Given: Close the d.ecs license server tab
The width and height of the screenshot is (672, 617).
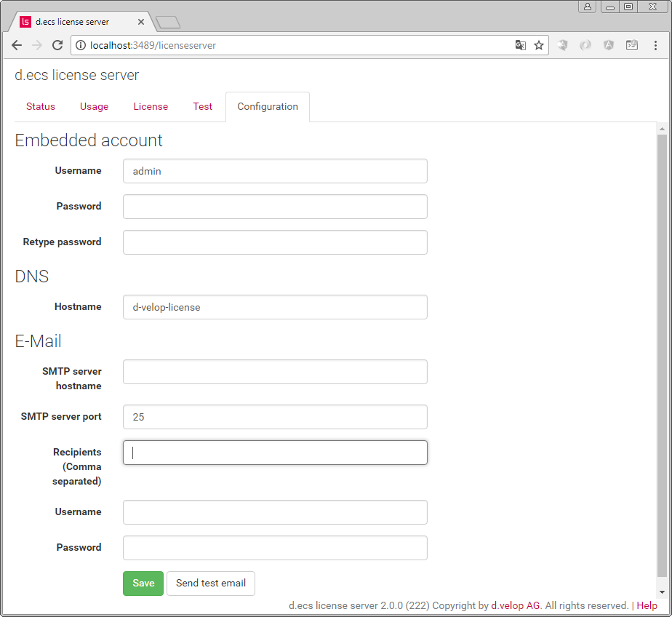Looking at the screenshot, I should (x=141, y=22).
